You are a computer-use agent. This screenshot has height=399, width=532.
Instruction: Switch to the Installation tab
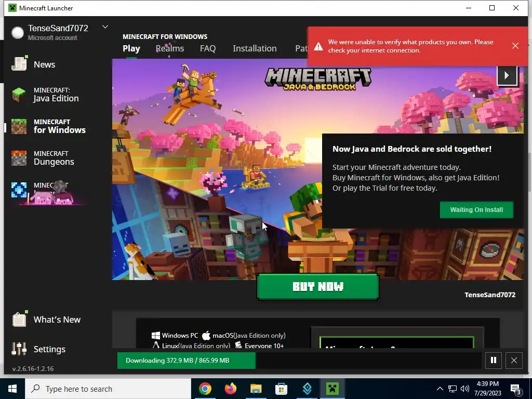255,48
